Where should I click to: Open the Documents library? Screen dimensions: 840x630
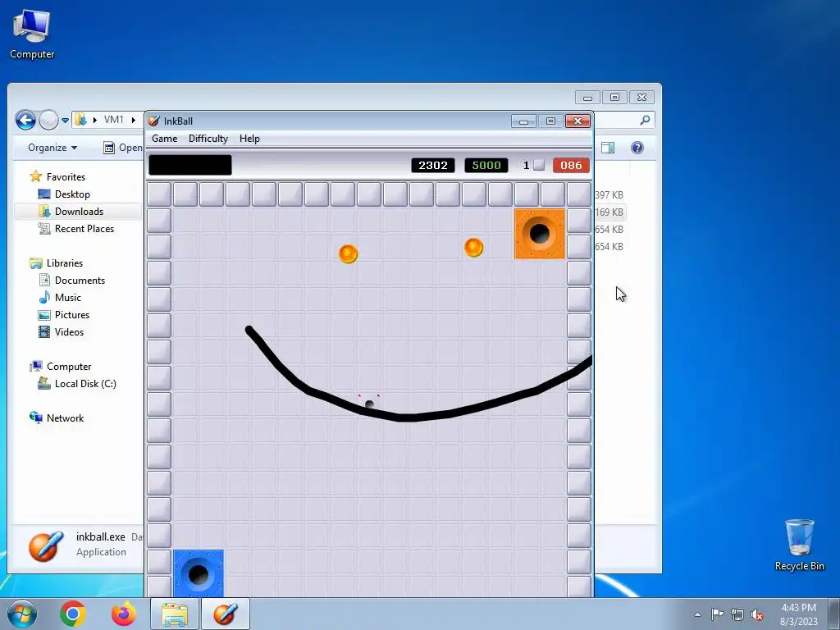[80, 281]
